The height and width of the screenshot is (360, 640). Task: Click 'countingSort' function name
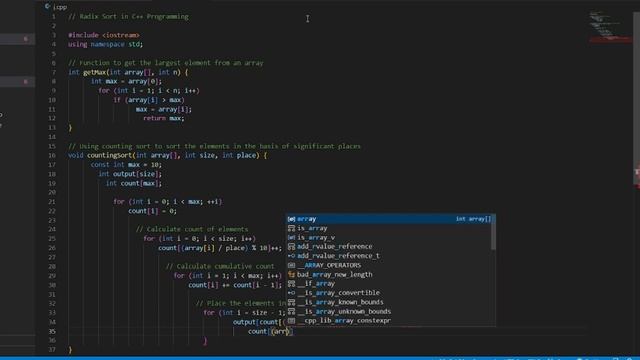pyautogui.click(x=109, y=156)
